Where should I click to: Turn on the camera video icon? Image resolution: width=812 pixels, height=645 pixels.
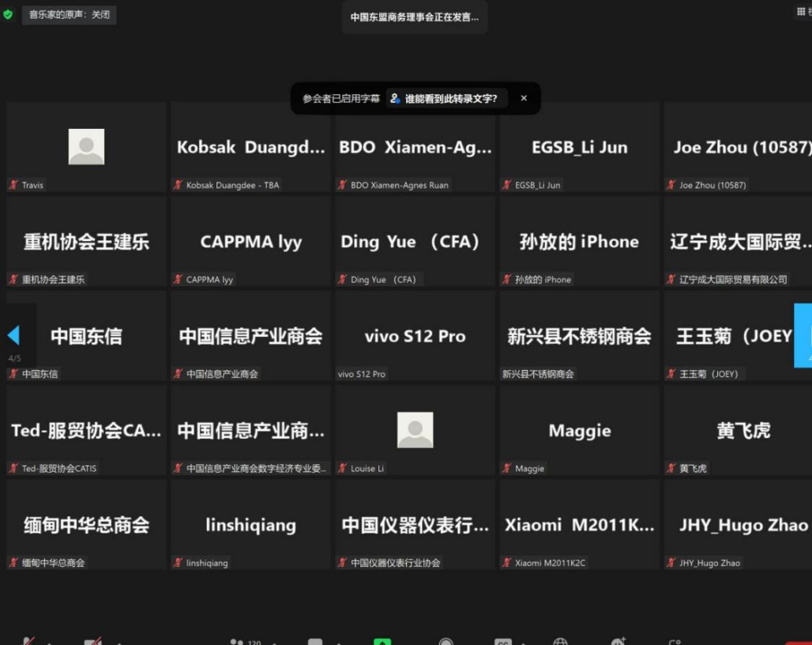tap(93, 641)
